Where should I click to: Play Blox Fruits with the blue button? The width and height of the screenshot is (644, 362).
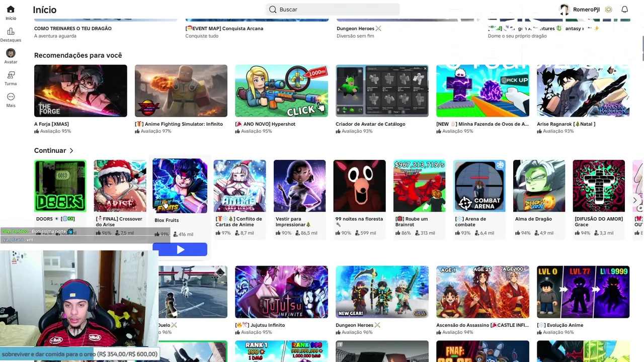[x=180, y=249]
